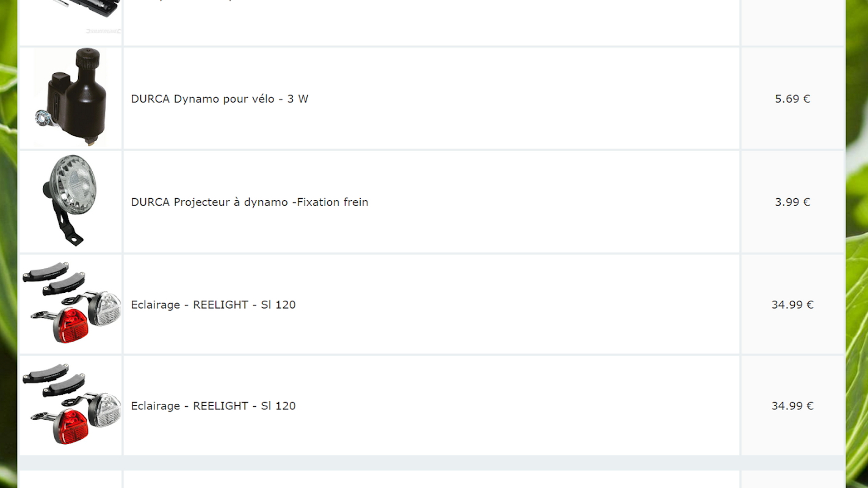The height and width of the screenshot is (488, 868).
Task: Click the green leaf background on the right side
Action: pyautogui.click(x=857, y=244)
